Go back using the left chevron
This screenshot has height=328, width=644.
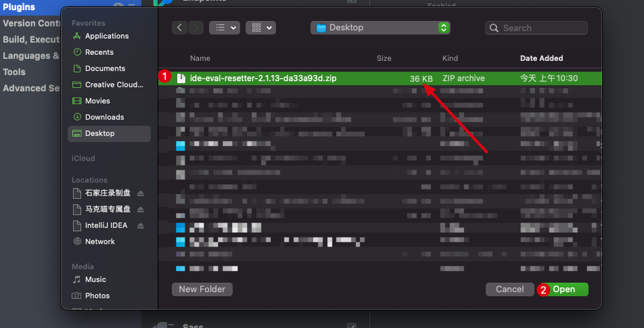[179, 28]
